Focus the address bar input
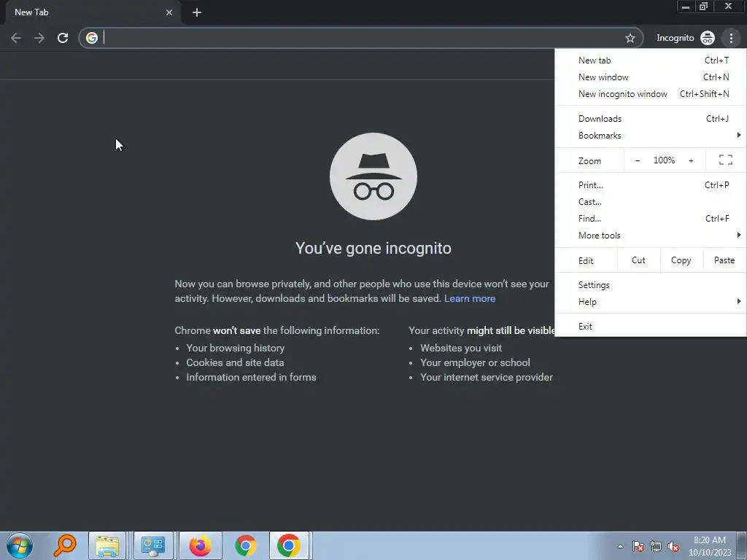The height and width of the screenshot is (560, 747). point(362,38)
